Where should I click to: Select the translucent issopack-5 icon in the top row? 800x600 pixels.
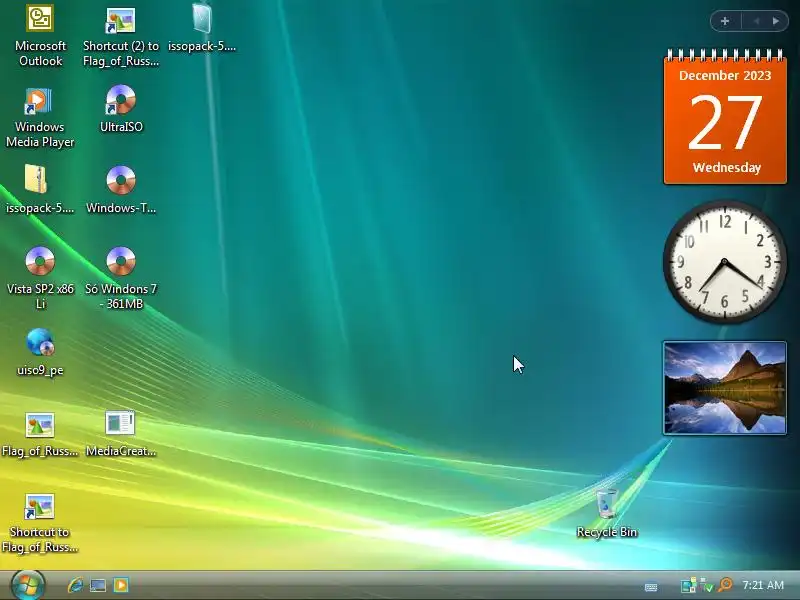click(202, 28)
